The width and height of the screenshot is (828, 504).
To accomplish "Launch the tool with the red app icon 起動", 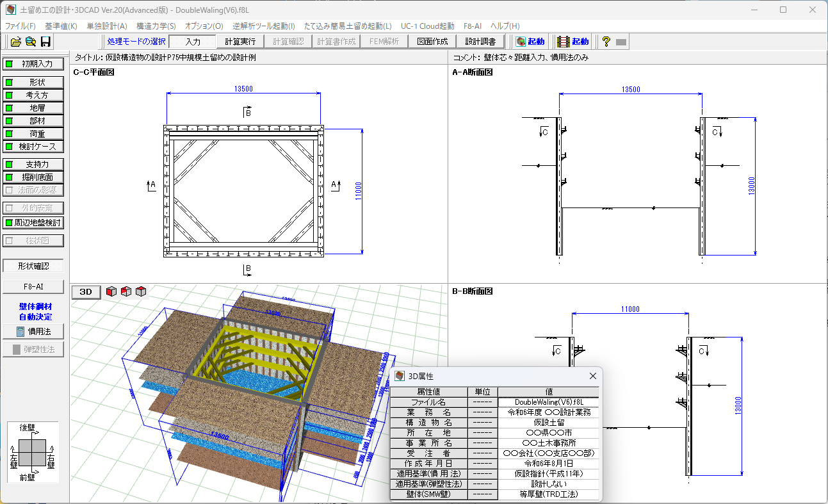I will pos(530,42).
